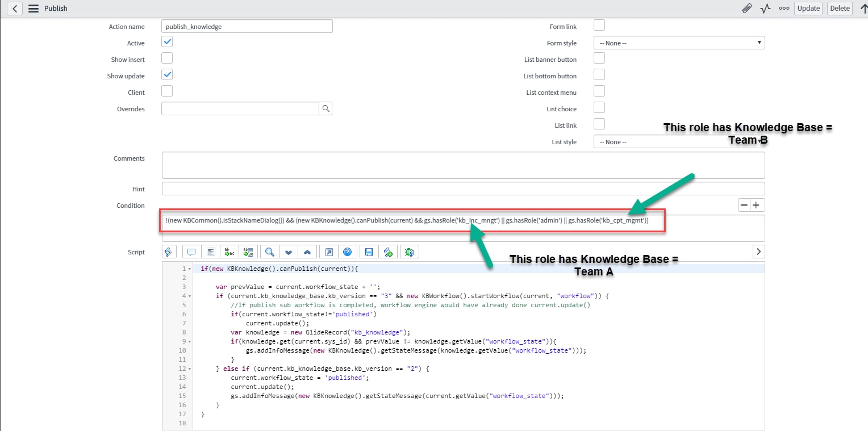Enable the Show insert checkbox
The width and height of the screenshot is (868, 431).
pyautogui.click(x=167, y=58)
